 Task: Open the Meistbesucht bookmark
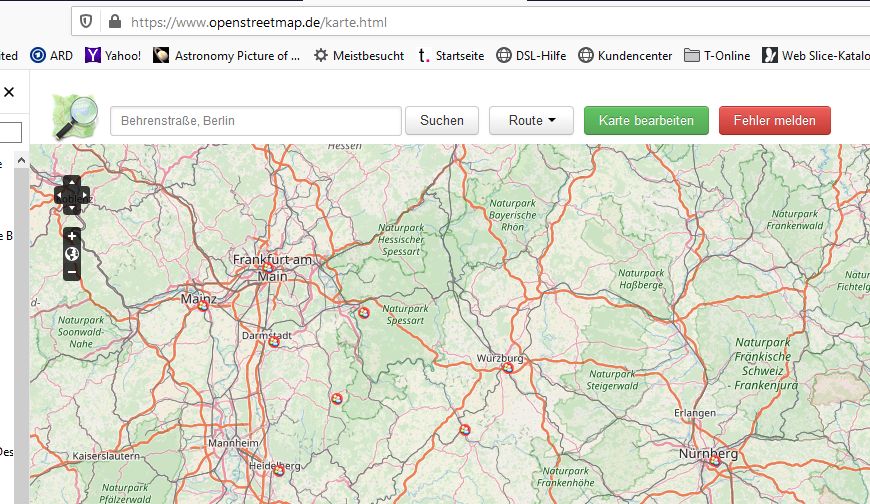click(359, 56)
